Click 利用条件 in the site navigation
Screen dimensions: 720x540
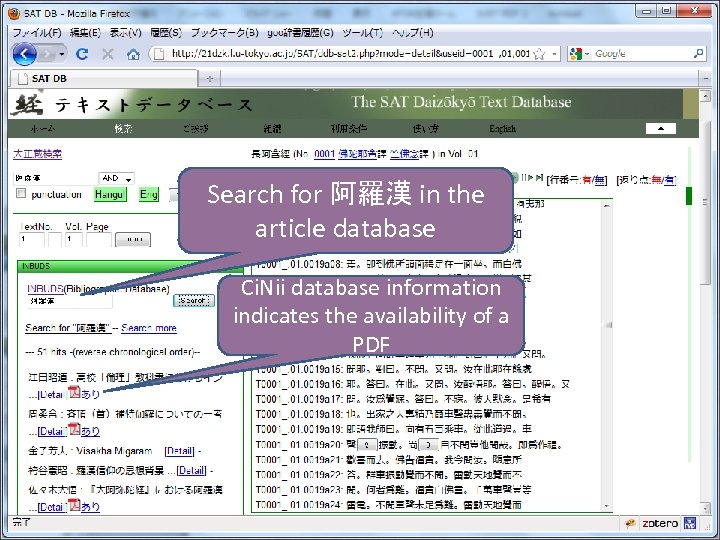coord(349,129)
